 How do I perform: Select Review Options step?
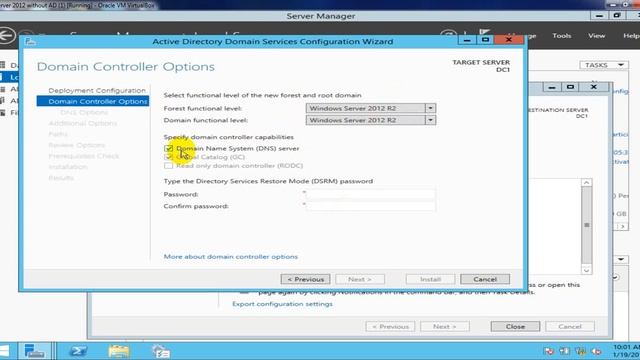coord(77,145)
